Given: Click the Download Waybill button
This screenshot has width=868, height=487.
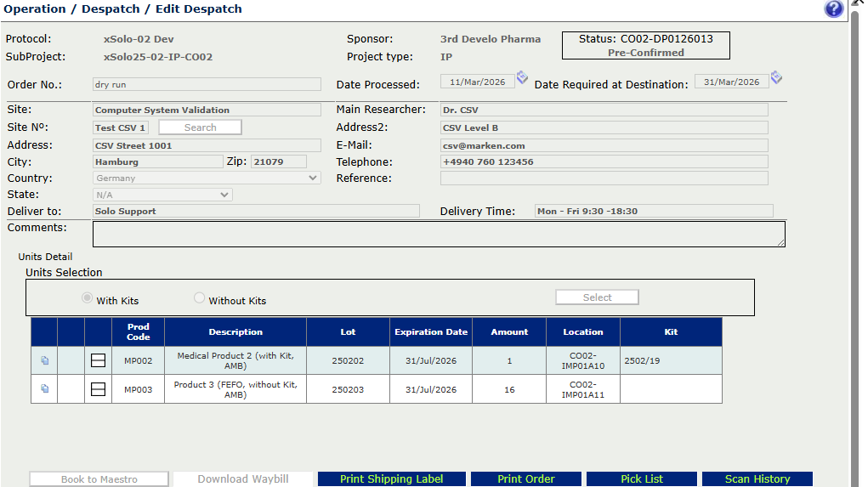Looking at the screenshot, I should (x=242, y=479).
